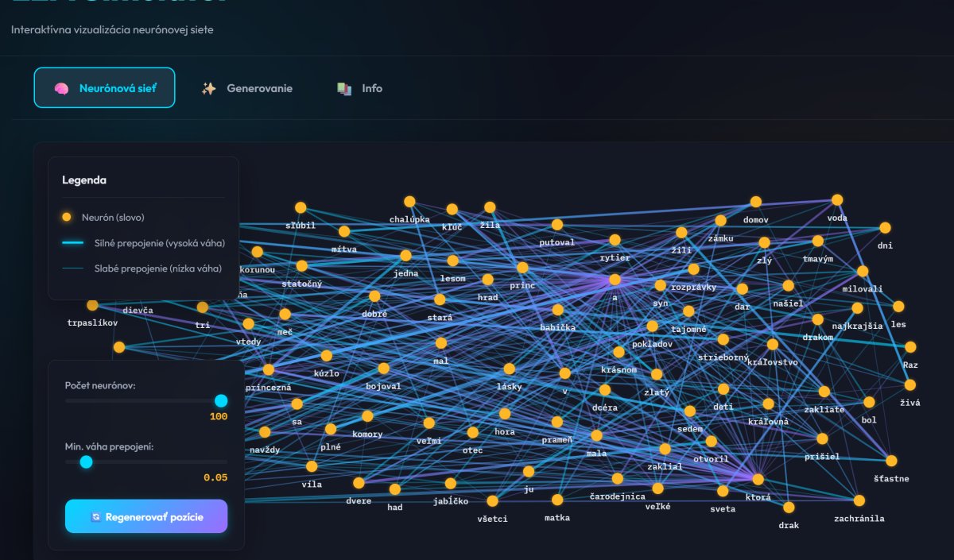Viewport: 954px width, 560px height.
Task: Open the Generovanie tab
Action: tap(246, 88)
